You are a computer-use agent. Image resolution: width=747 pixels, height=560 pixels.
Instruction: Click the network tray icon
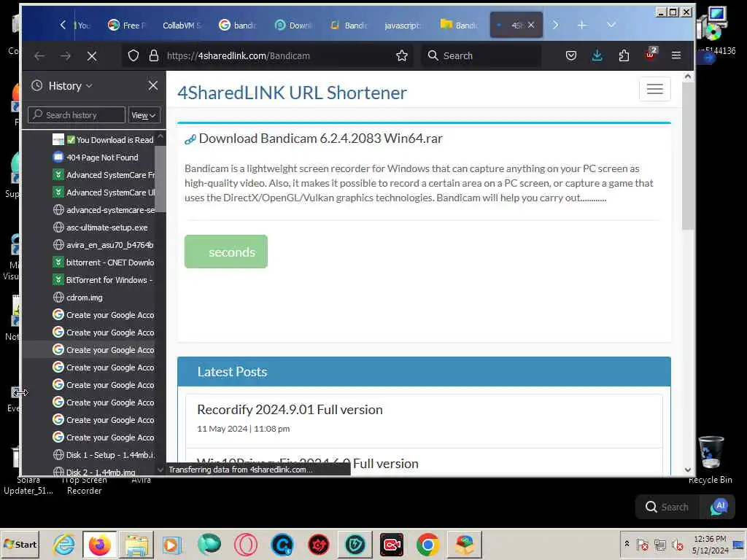pos(659,544)
